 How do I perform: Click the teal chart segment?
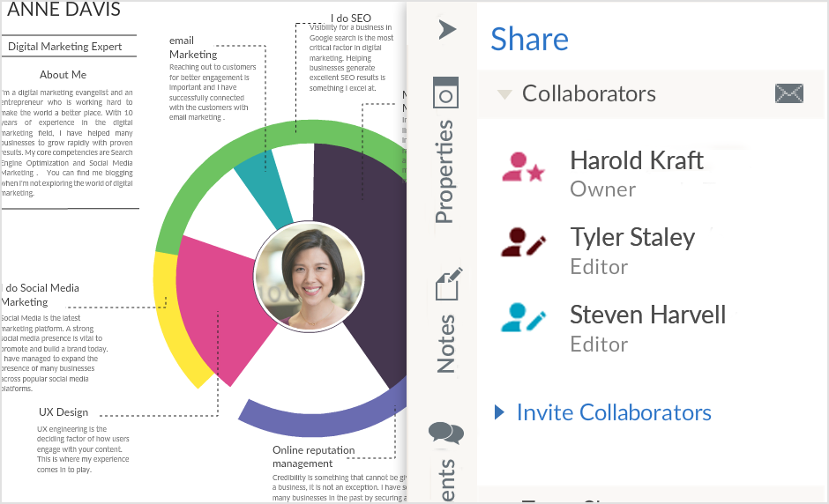point(266,189)
